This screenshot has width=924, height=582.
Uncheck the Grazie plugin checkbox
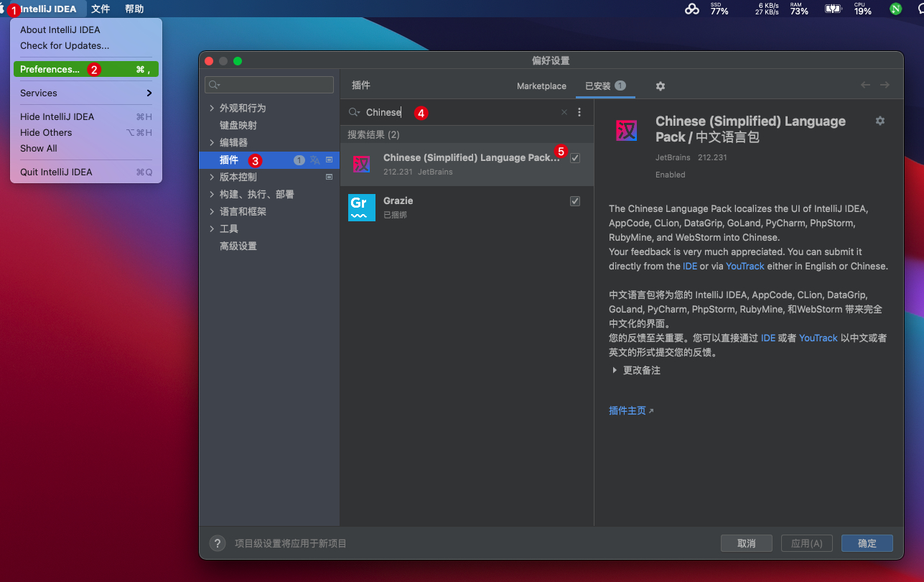coord(575,201)
